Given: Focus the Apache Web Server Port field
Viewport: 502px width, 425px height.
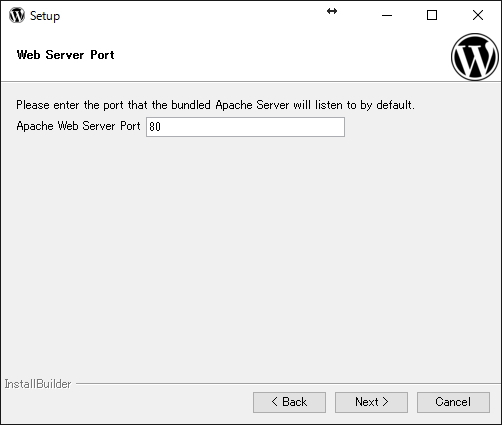Looking at the screenshot, I should point(245,127).
